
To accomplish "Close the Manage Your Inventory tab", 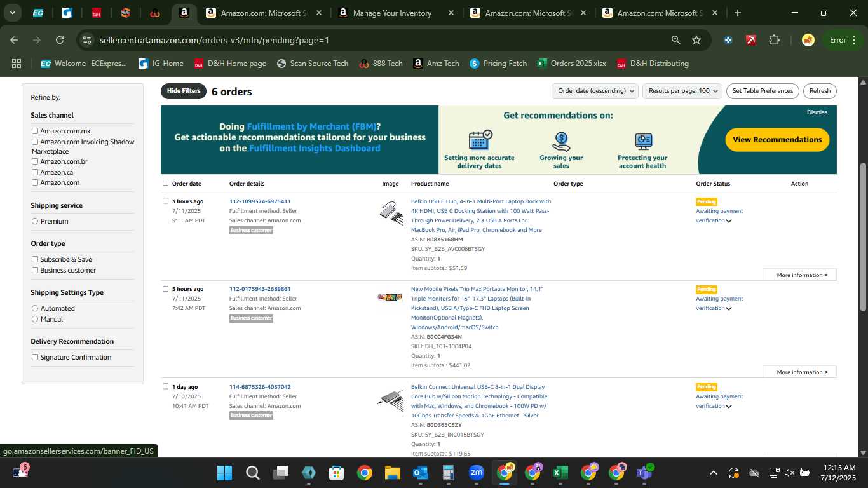I will [x=451, y=13].
